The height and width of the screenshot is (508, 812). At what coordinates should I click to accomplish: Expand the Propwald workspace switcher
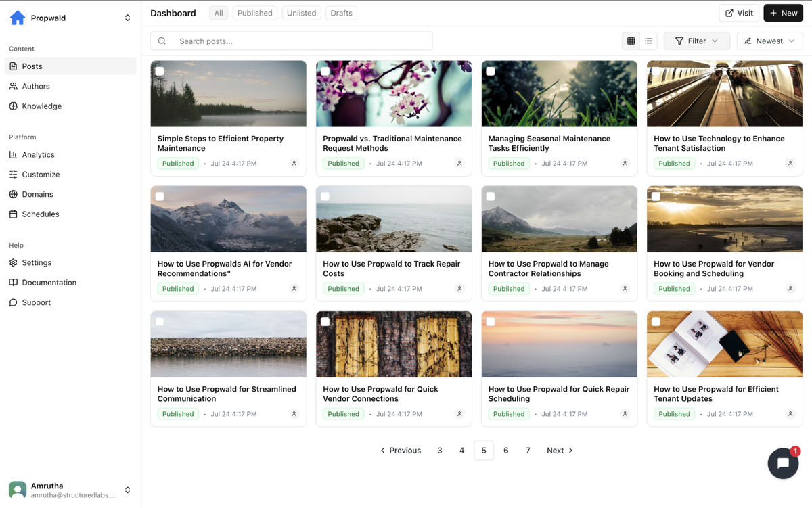pos(127,18)
